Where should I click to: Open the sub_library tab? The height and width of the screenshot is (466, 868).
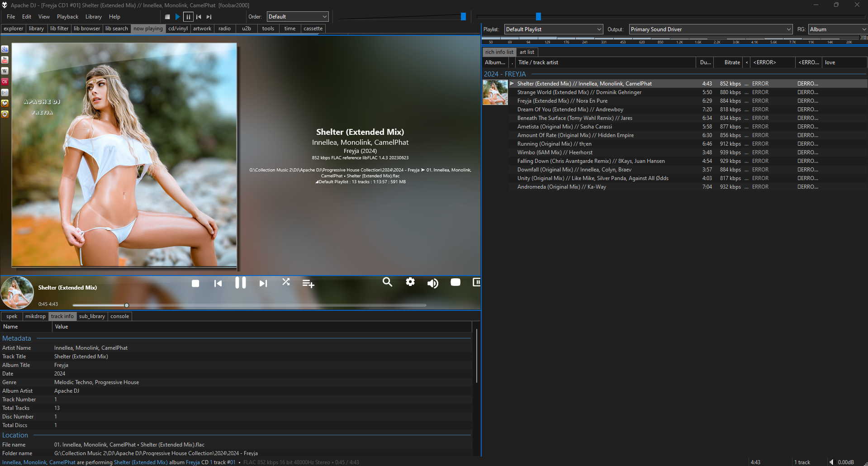[x=92, y=316]
